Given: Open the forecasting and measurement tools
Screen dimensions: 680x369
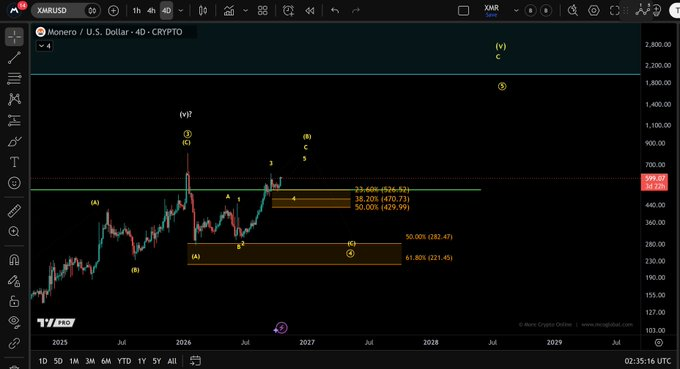Looking at the screenshot, I should 14,120.
